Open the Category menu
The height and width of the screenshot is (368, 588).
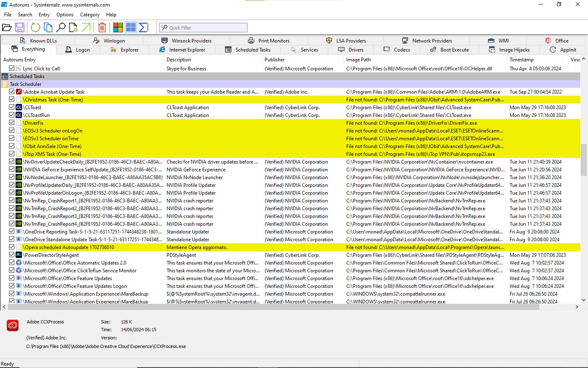click(90, 15)
